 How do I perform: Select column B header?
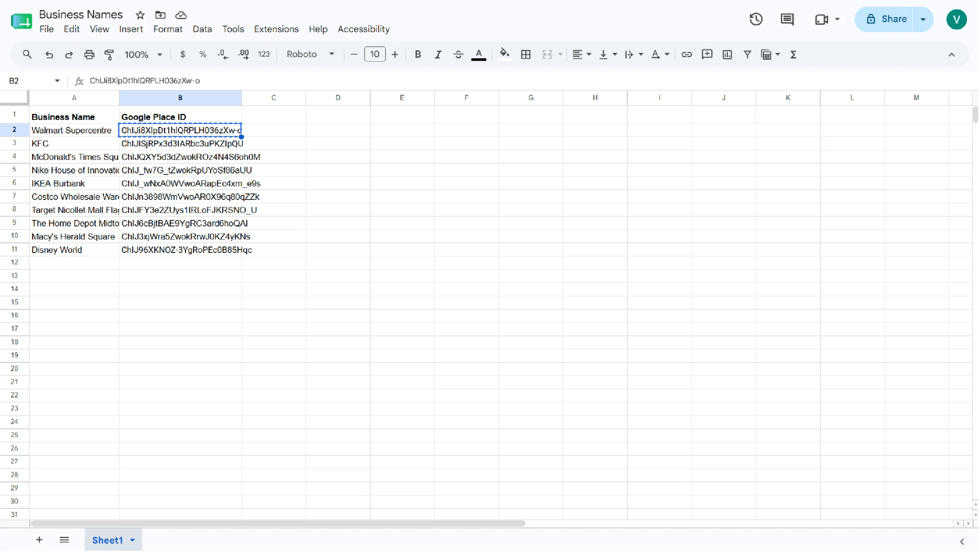pos(180,98)
